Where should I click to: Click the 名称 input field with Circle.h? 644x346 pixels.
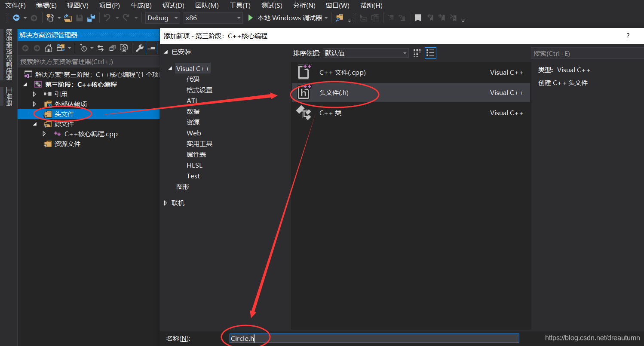[374, 338]
